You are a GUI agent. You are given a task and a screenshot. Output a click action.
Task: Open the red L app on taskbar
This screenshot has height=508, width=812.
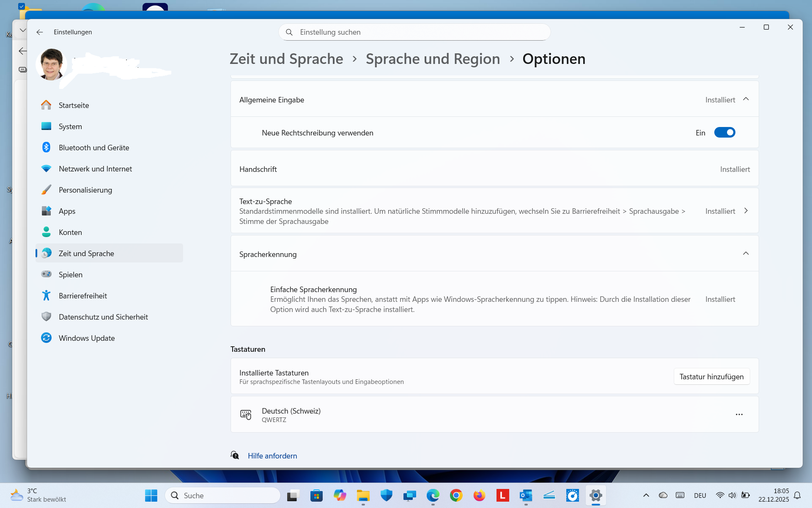[x=502, y=495]
